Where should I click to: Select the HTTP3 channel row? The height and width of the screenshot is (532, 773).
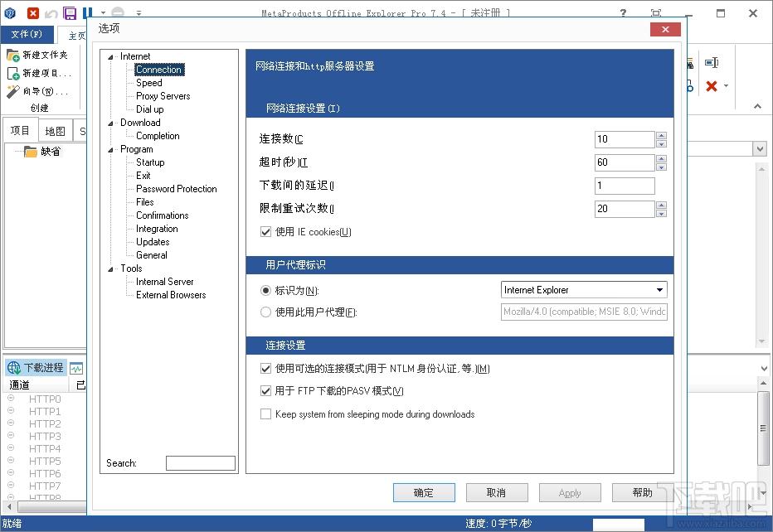pyautogui.click(x=44, y=437)
